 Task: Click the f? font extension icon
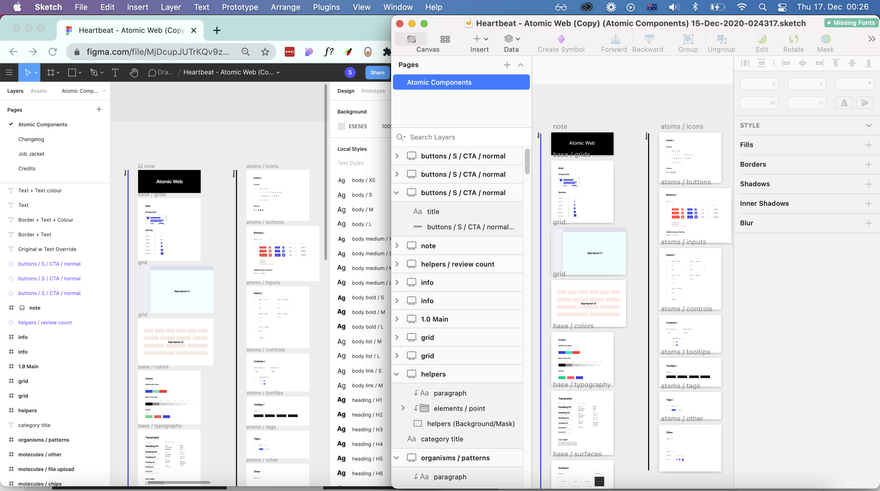coord(329,52)
